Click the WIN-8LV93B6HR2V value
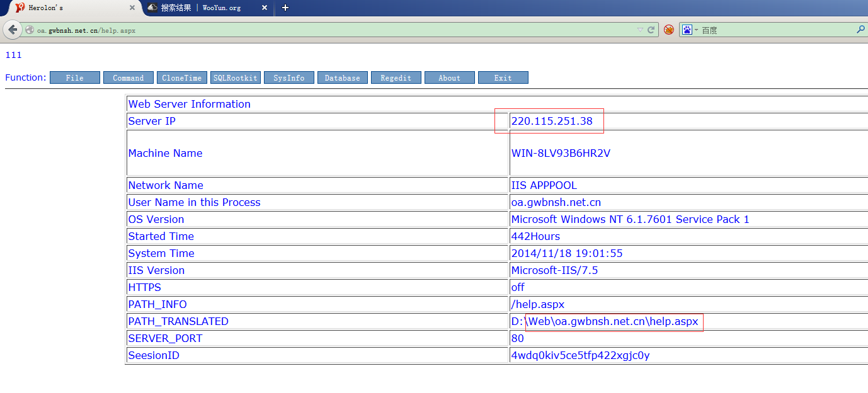This screenshot has width=868, height=393. point(561,153)
